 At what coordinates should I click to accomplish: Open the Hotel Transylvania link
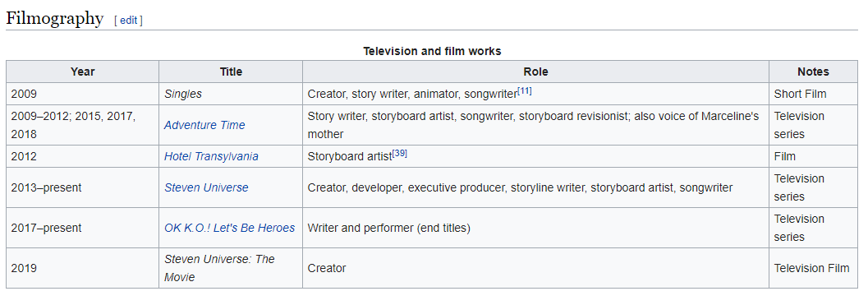coord(211,156)
